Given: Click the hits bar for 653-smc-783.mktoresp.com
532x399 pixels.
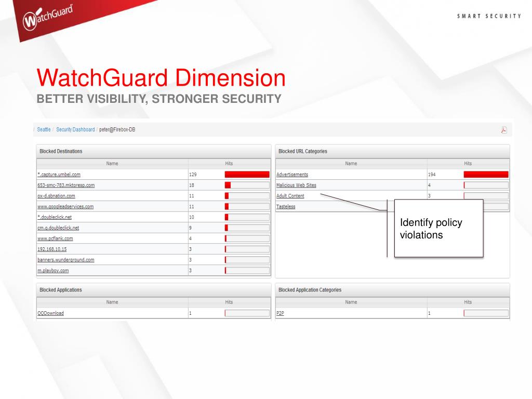Looking at the screenshot, I should [247, 185].
